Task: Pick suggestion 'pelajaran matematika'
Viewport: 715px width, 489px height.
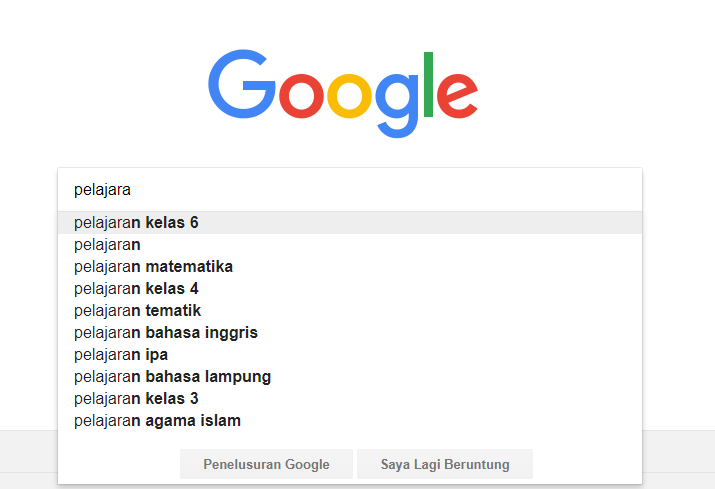Action: coord(350,266)
